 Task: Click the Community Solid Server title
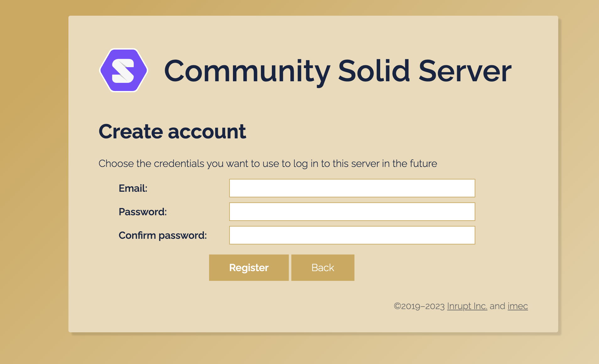338,71
